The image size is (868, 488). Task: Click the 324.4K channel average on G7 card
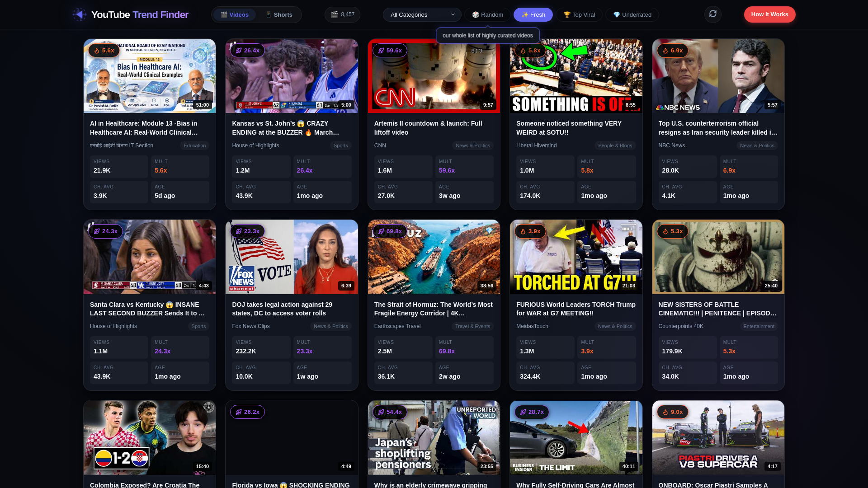tap(545, 373)
